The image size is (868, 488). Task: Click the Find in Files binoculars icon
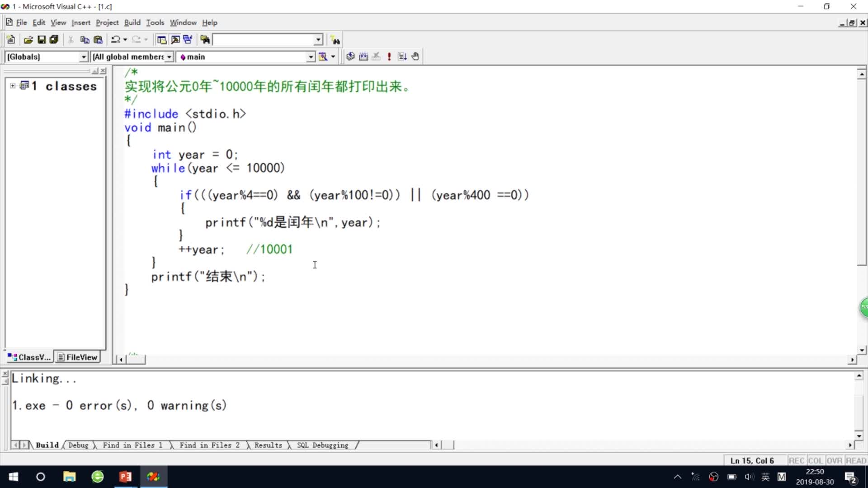[x=205, y=40]
